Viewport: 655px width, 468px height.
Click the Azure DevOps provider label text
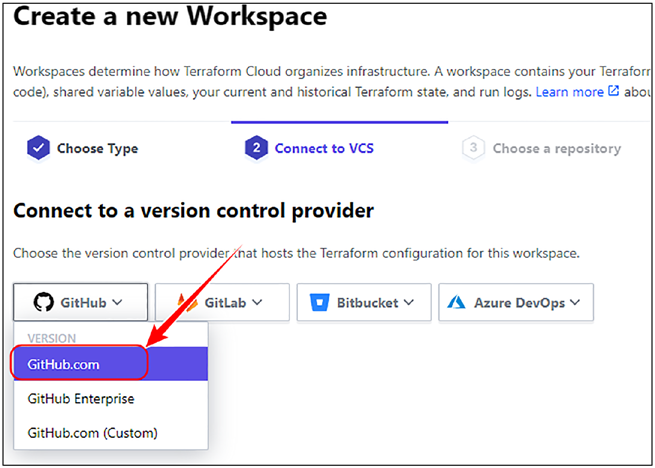[x=519, y=303]
